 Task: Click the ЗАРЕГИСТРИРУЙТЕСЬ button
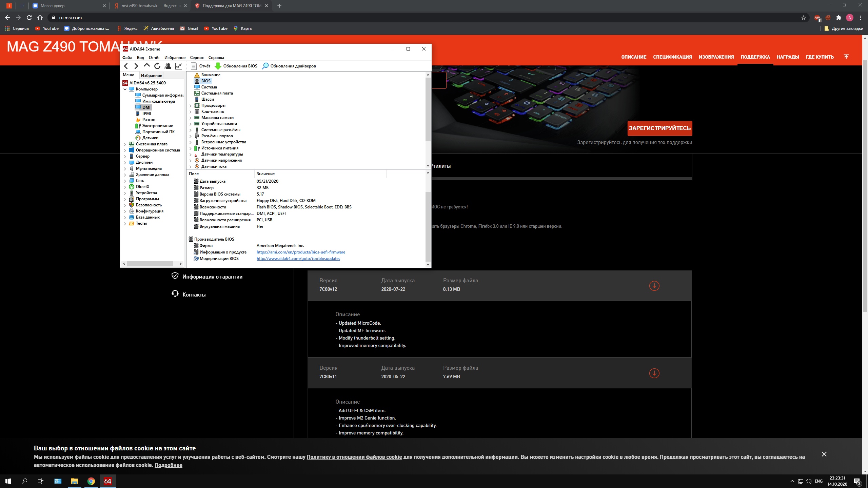pyautogui.click(x=659, y=128)
